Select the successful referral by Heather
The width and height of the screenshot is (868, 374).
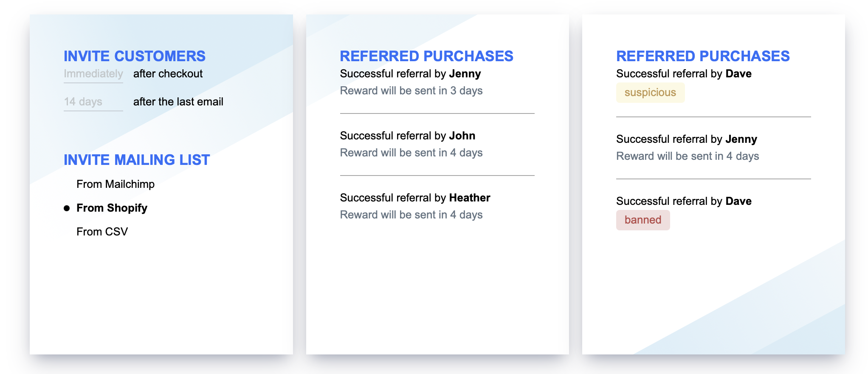(x=437, y=206)
